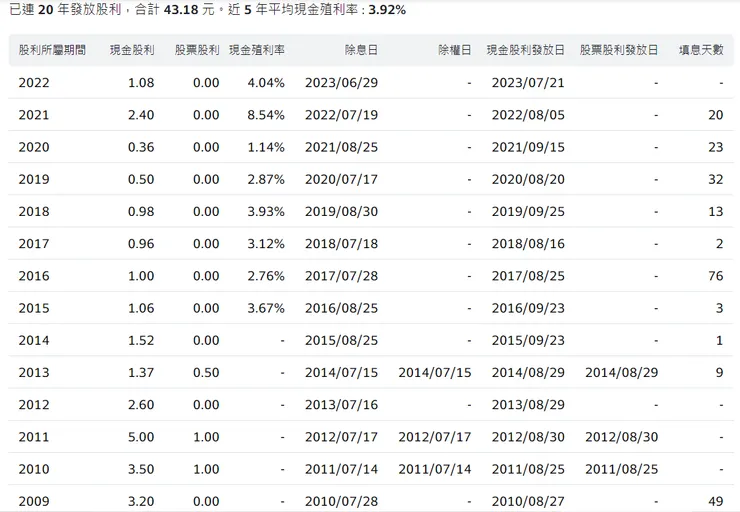Click yield value 8.54%

266,115
